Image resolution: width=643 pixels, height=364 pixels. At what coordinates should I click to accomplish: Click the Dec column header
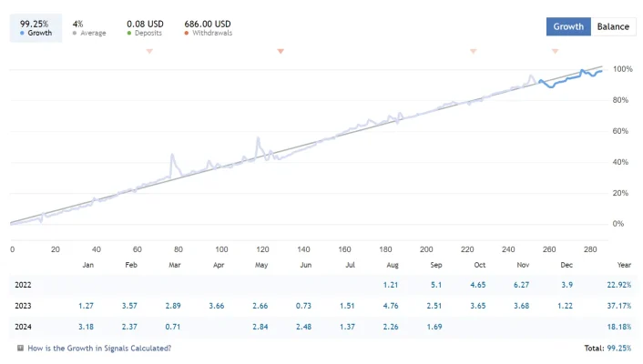(566, 265)
